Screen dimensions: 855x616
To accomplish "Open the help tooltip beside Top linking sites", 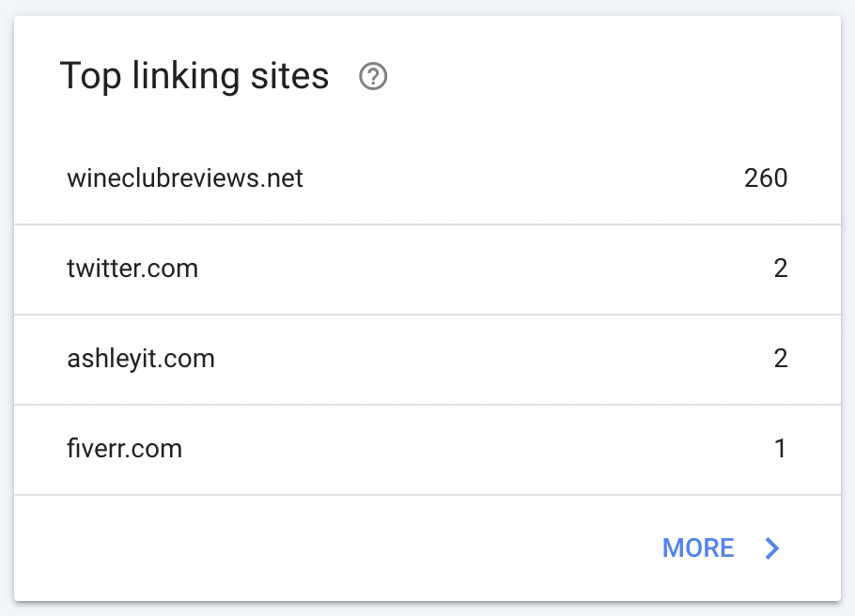I will 373,76.
